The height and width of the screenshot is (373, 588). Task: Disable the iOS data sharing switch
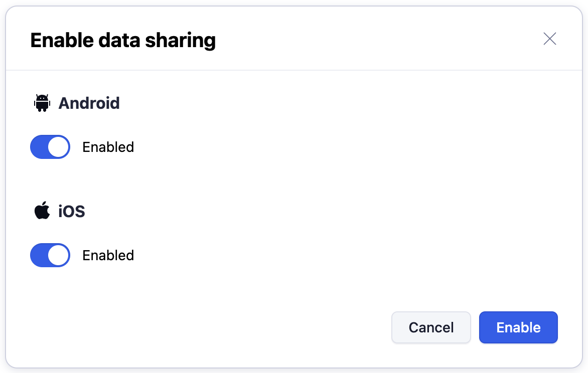click(50, 255)
